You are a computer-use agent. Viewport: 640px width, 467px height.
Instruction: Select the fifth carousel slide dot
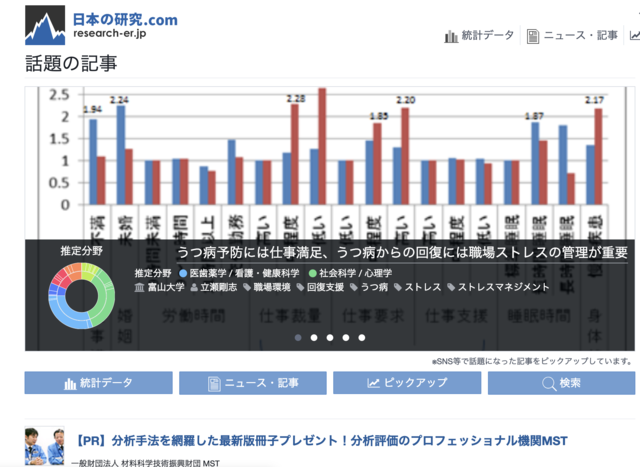[x=362, y=338]
